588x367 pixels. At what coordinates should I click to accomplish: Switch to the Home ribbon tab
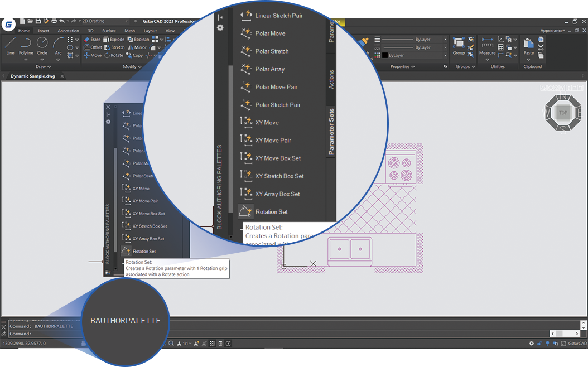(x=24, y=31)
